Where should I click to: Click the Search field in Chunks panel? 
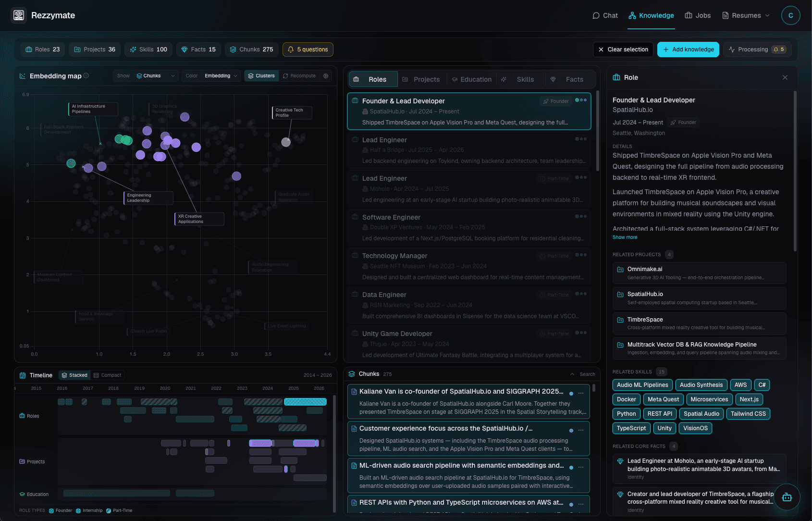[587, 374]
